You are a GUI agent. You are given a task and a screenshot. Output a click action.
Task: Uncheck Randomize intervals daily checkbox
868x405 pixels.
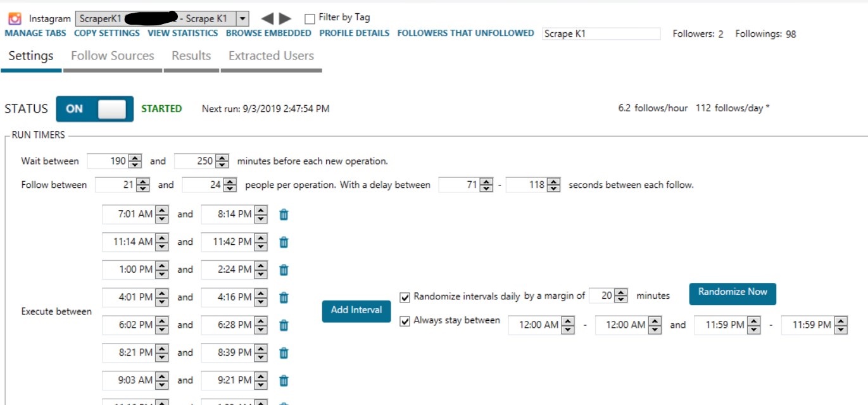pos(405,297)
